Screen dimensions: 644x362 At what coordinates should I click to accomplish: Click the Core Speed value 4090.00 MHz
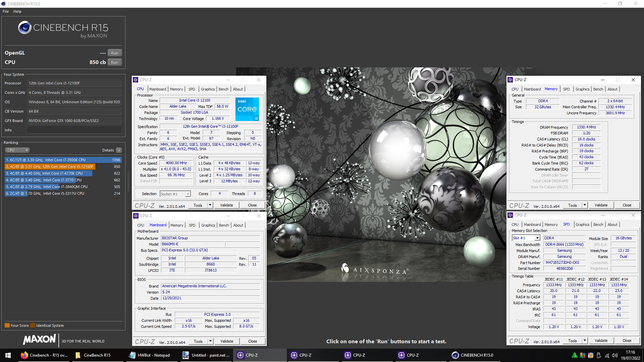[x=176, y=163]
